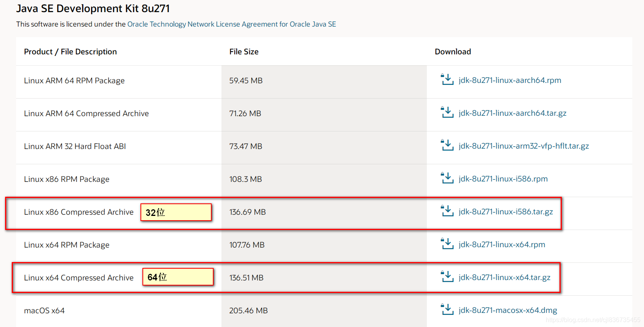This screenshot has height=327, width=644.
Task: Select 'Linux ARM 32 Hard Float ABI' text
Action: pos(75,146)
